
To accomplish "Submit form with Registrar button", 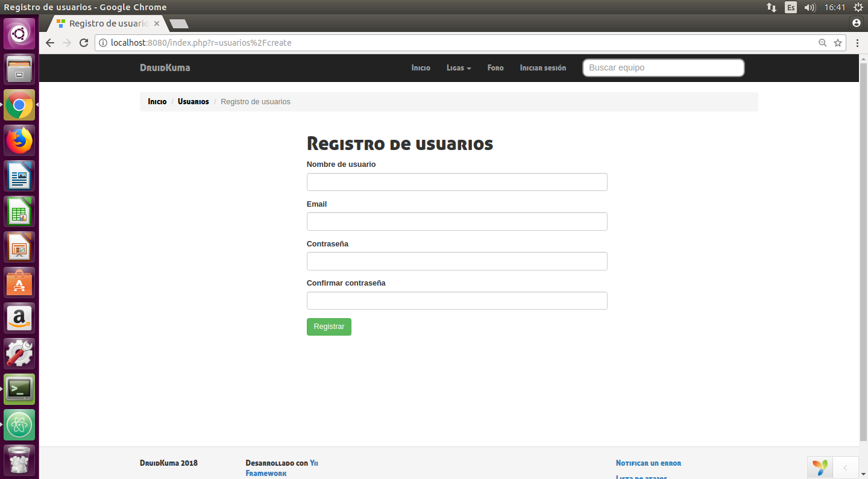I will pos(329,327).
